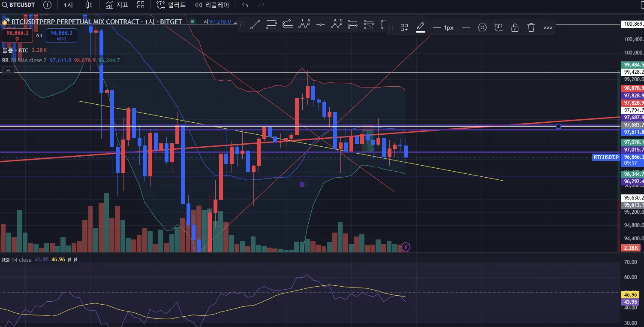
Task: Open the line style dropdown
Action: click(x=466, y=27)
